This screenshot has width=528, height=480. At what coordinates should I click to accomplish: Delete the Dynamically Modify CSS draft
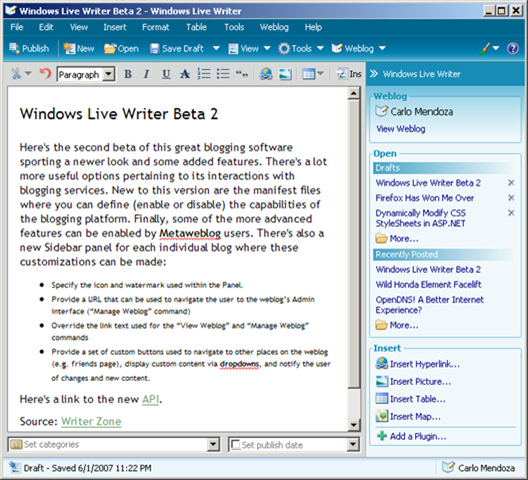click(511, 213)
